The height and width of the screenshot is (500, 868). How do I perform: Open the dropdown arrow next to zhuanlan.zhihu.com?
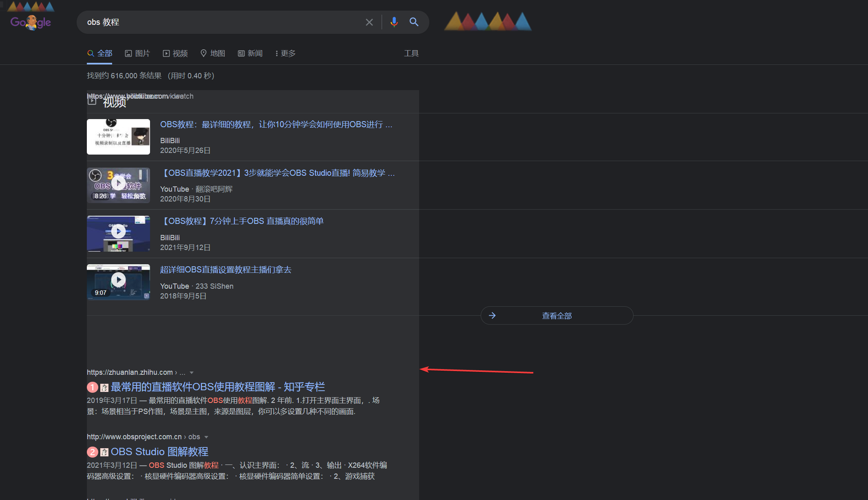click(x=191, y=372)
